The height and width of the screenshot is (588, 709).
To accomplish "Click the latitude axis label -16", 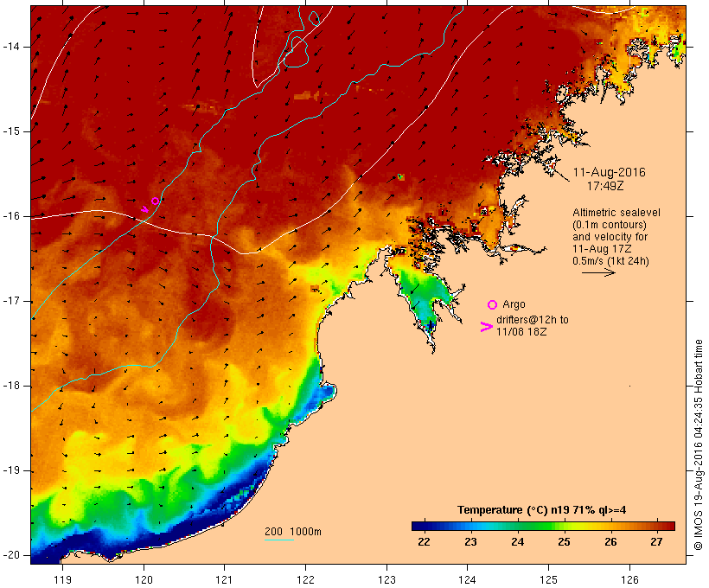I will pos(11,216).
